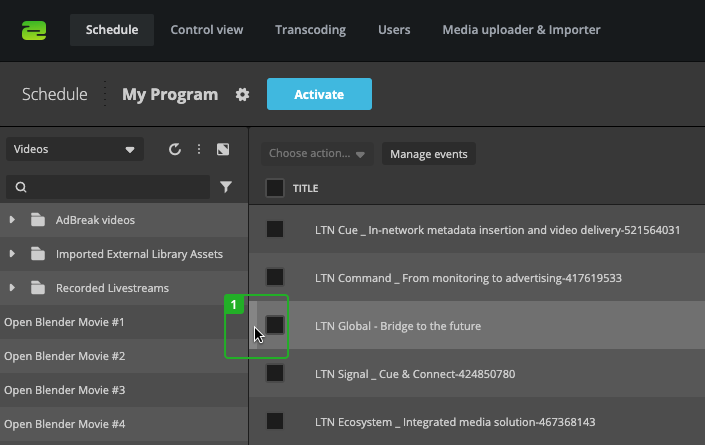Switch to the Control view tab
The image size is (705, 445).
click(207, 30)
